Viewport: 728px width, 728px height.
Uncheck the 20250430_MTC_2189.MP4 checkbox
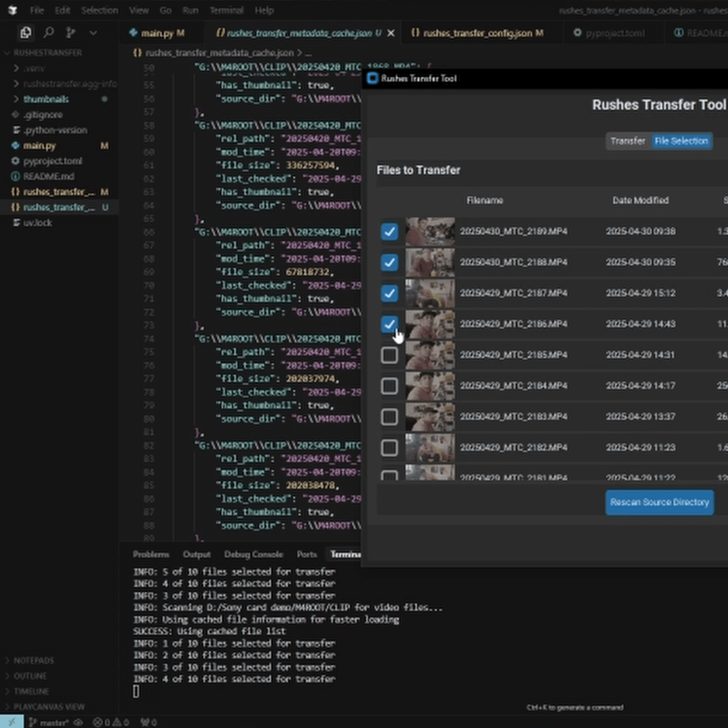(x=390, y=231)
